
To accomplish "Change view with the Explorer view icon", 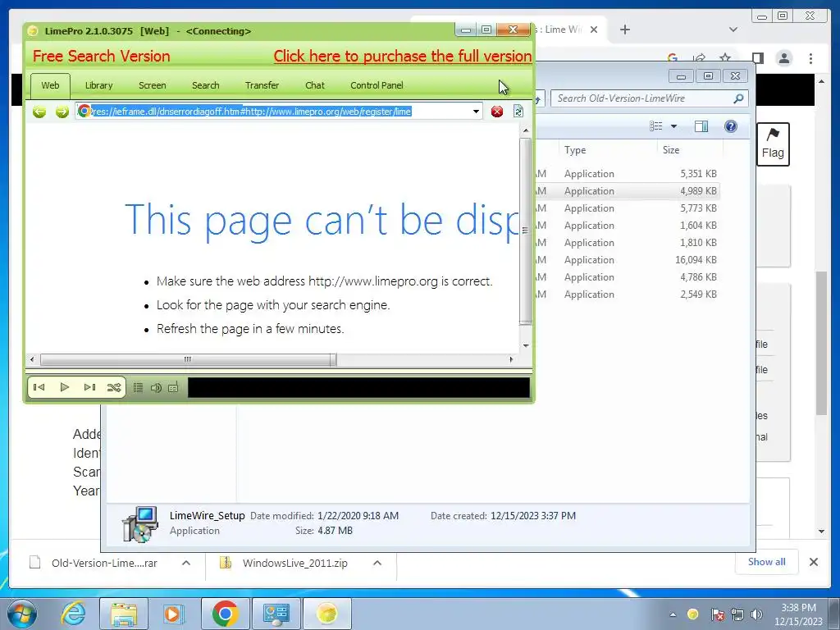I will 656,126.
